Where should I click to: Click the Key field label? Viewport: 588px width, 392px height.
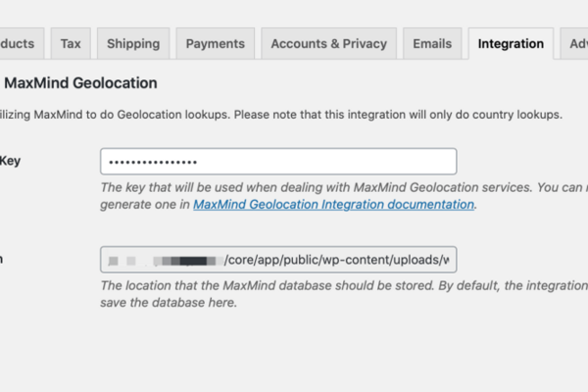pos(10,161)
